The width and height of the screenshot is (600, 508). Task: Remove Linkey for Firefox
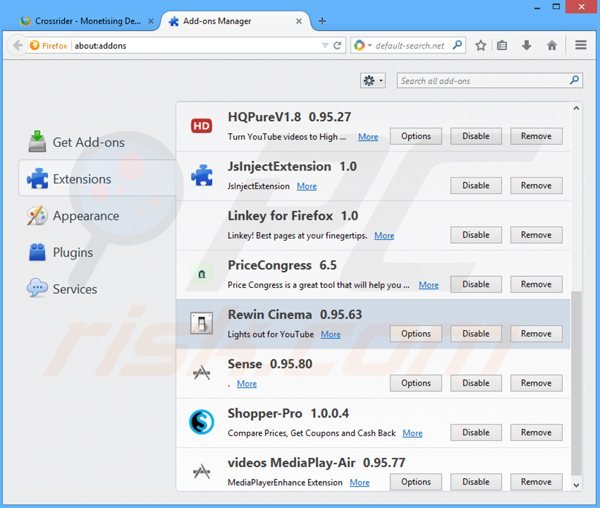536,235
